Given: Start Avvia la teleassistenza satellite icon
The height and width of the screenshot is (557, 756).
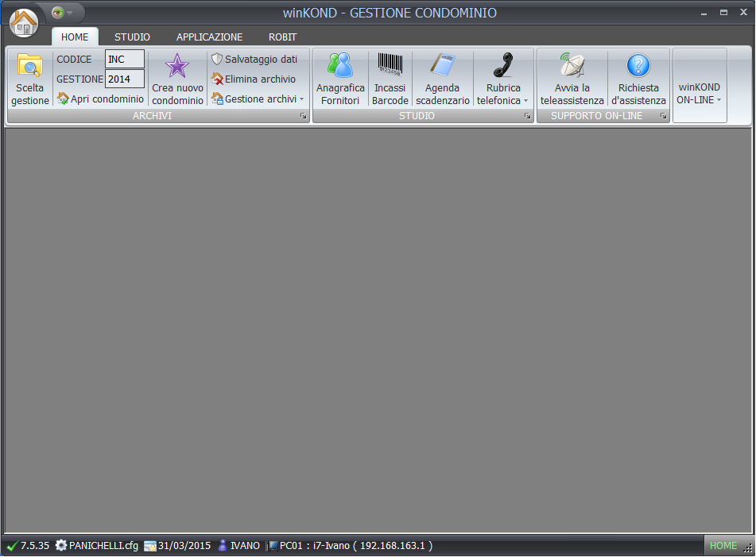Looking at the screenshot, I should pos(572,65).
